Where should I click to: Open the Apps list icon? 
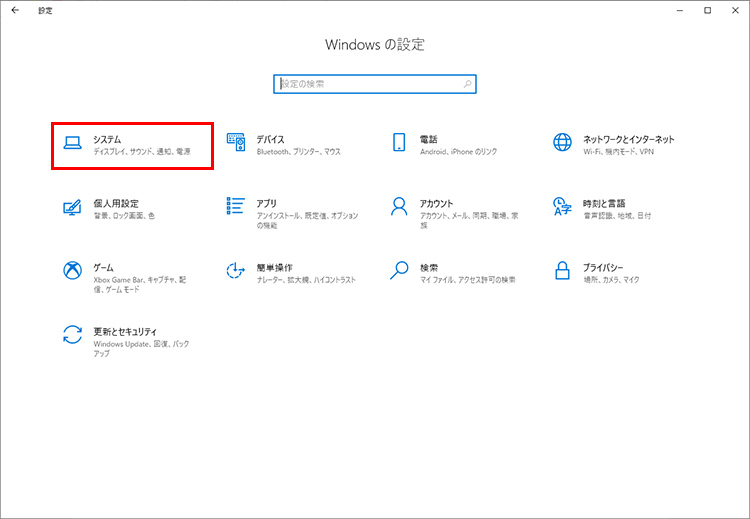pos(236,207)
